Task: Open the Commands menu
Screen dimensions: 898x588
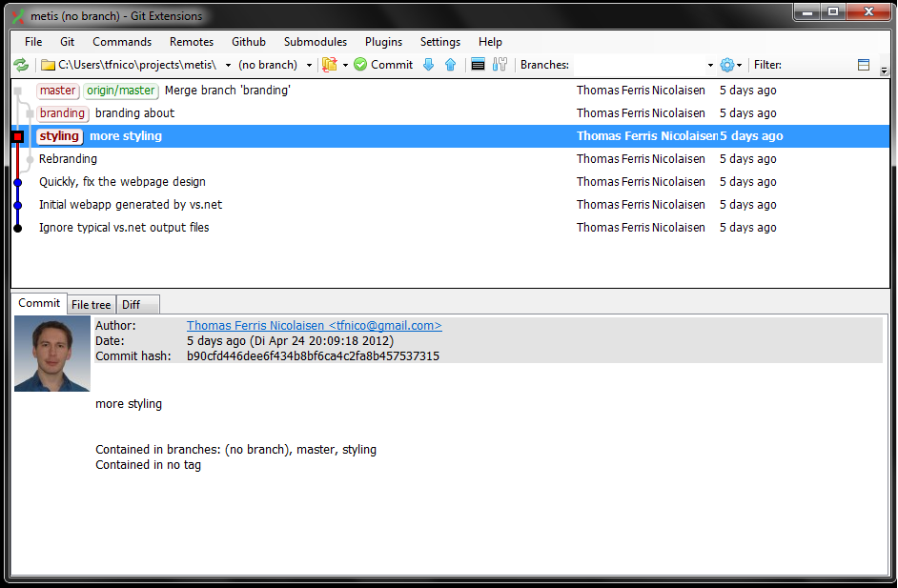Action: click(122, 42)
